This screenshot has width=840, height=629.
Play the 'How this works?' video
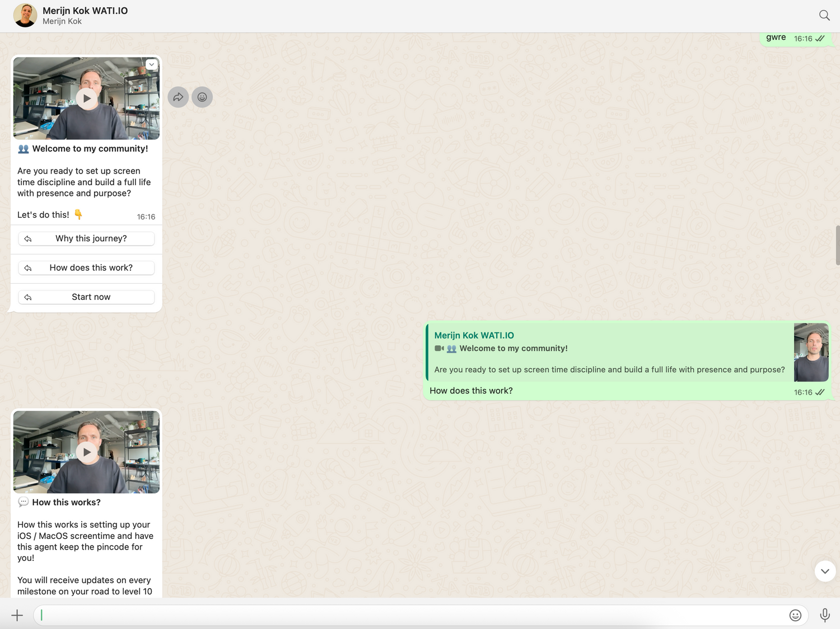click(86, 452)
